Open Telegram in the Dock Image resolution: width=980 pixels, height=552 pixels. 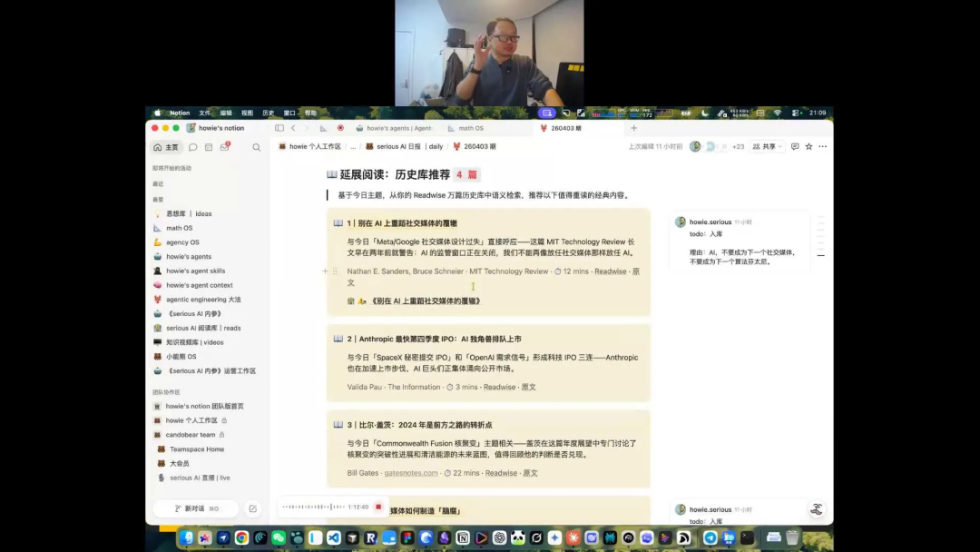(x=710, y=537)
